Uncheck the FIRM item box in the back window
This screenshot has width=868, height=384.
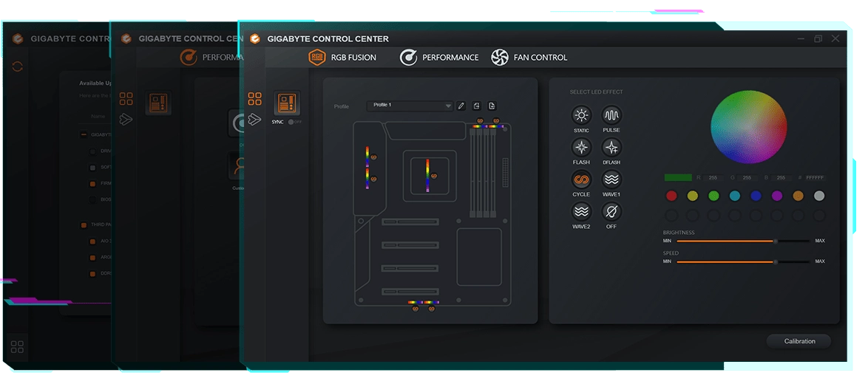click(92, 183)
